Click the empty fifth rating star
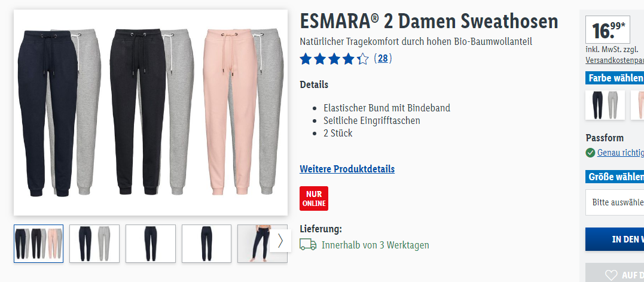 pos(362,59)
